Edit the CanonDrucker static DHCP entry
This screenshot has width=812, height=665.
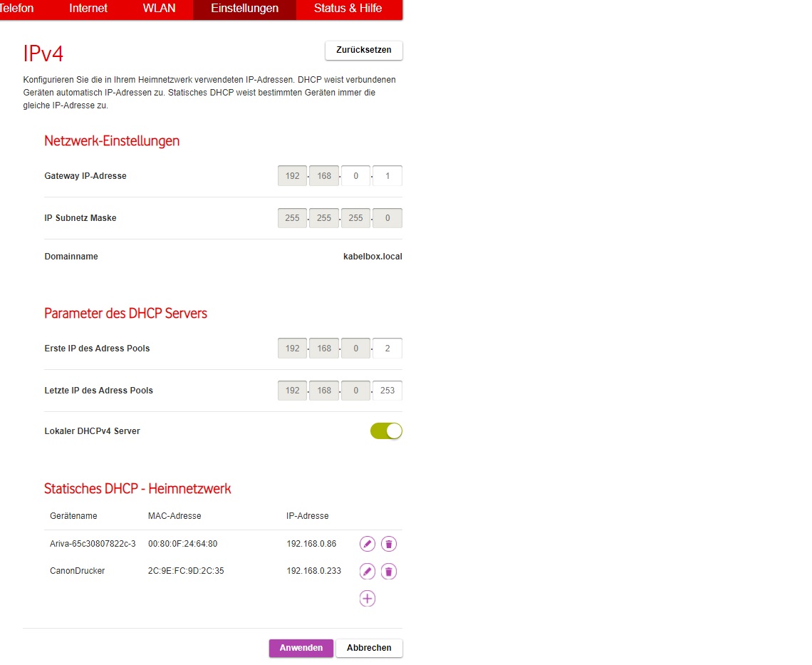tap(367, 571)
